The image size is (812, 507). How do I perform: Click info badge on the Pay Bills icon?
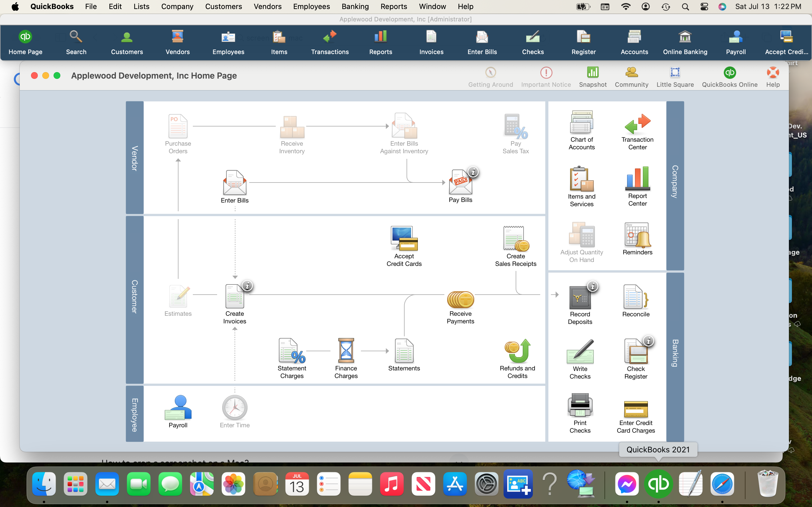(473, 172)
